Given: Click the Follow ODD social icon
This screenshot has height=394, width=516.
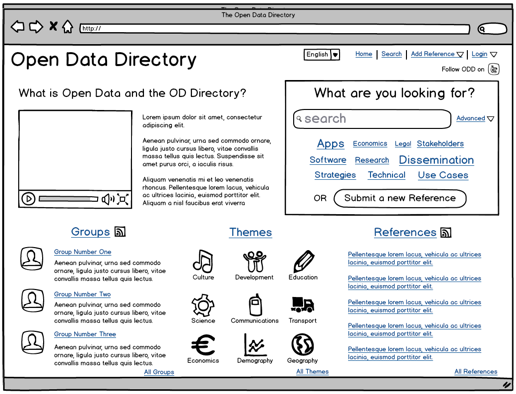Looking at the screenshot, I should 494,69.
